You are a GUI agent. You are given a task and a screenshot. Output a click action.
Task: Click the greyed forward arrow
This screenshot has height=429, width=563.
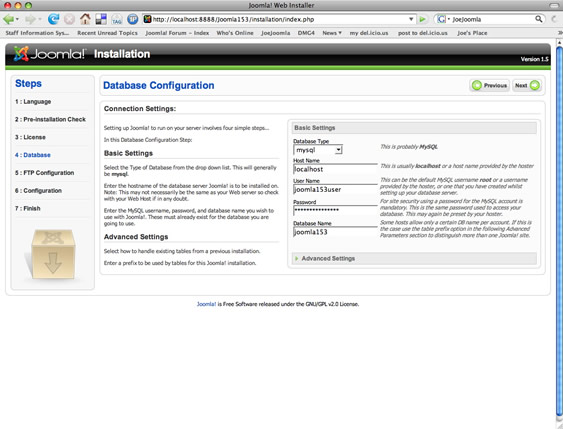coord(31,19)
